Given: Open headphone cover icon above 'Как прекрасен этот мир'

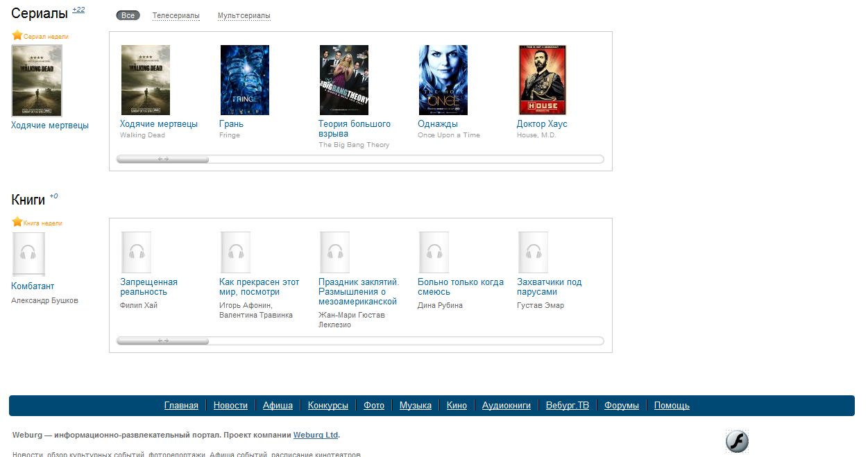Looking at the screenshot, I should pyautogui.click(x=235, y=252).
